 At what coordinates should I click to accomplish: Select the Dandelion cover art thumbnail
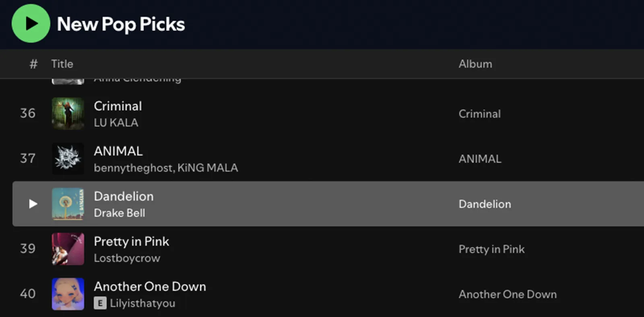tap(68, 204)
